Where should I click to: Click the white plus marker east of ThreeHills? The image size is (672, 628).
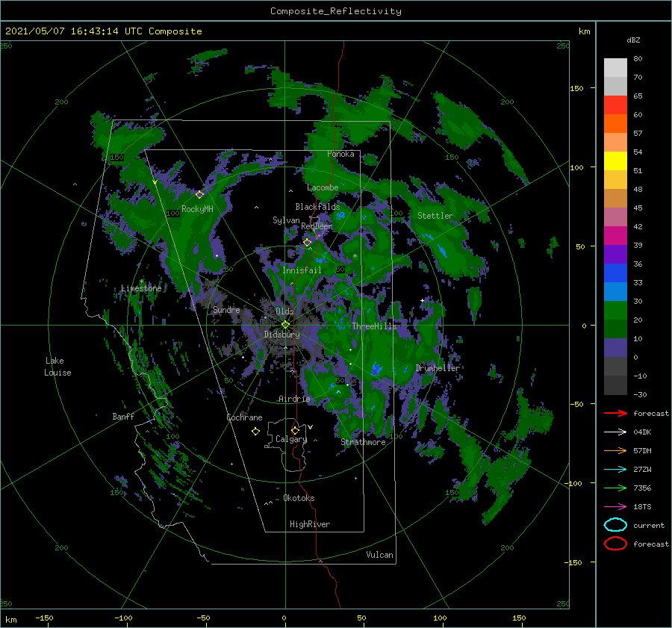coord(422,300)
